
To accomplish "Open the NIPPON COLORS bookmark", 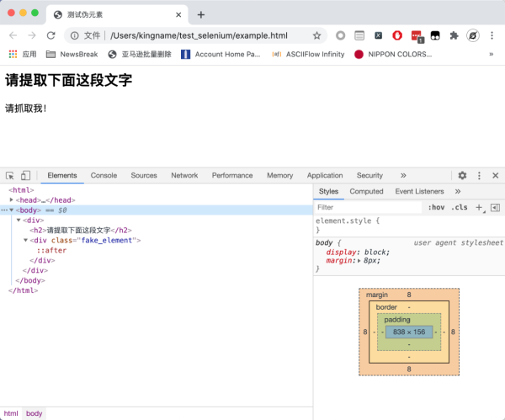I will click(391, 54).
